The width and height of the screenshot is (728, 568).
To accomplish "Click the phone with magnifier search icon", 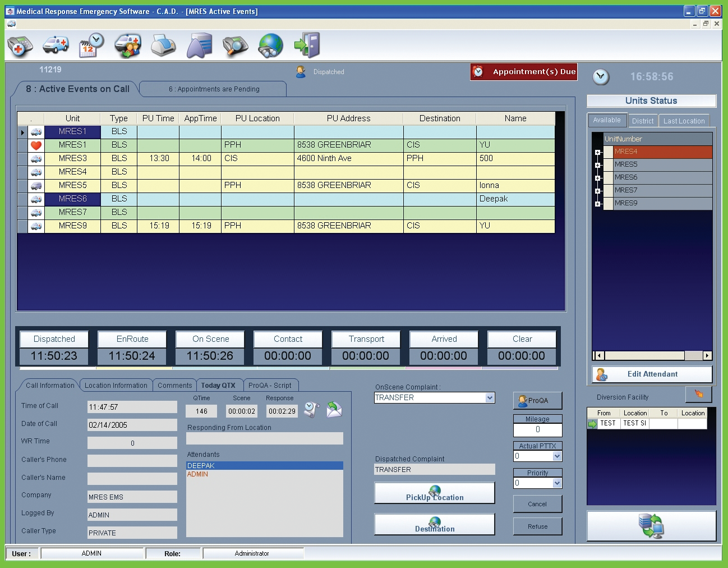I will point(235,45).
